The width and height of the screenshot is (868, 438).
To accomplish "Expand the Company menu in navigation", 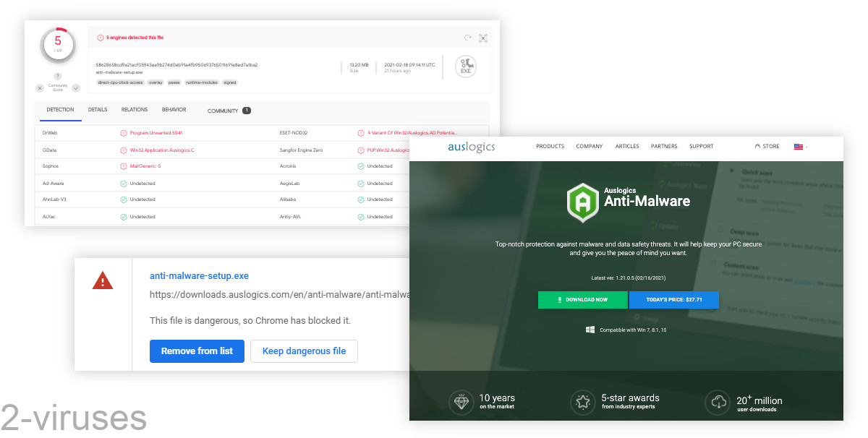I will (x=589, y=147).
